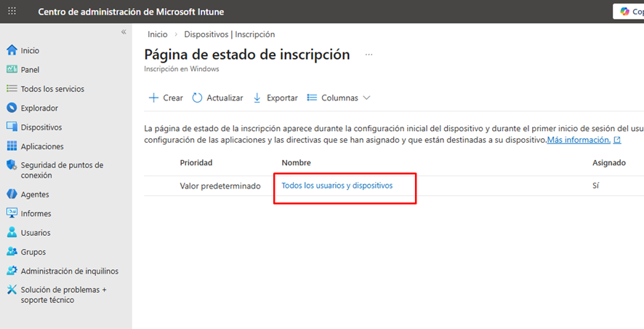Select the Agentes icon in sidebar
This screenshot has width=644, height=329.
pyautogui.click(x=12, y=194)
